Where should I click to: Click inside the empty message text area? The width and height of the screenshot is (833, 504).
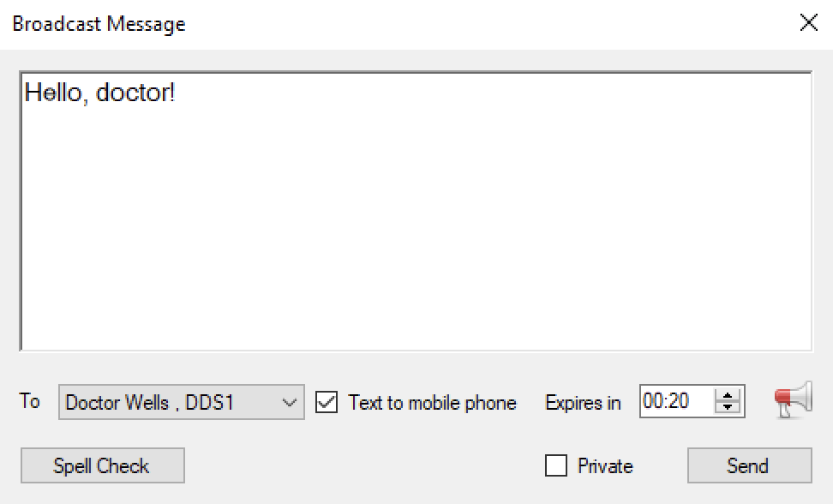416,223
